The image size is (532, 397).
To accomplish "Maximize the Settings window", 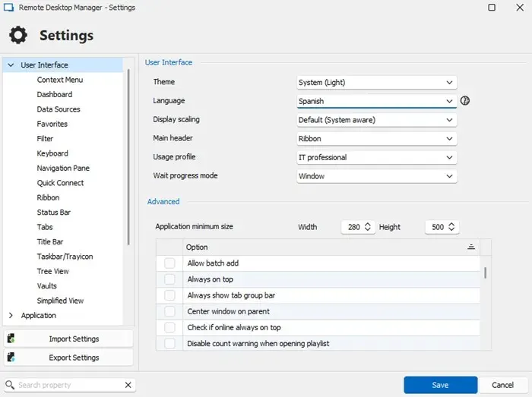I will pos(492,8).
